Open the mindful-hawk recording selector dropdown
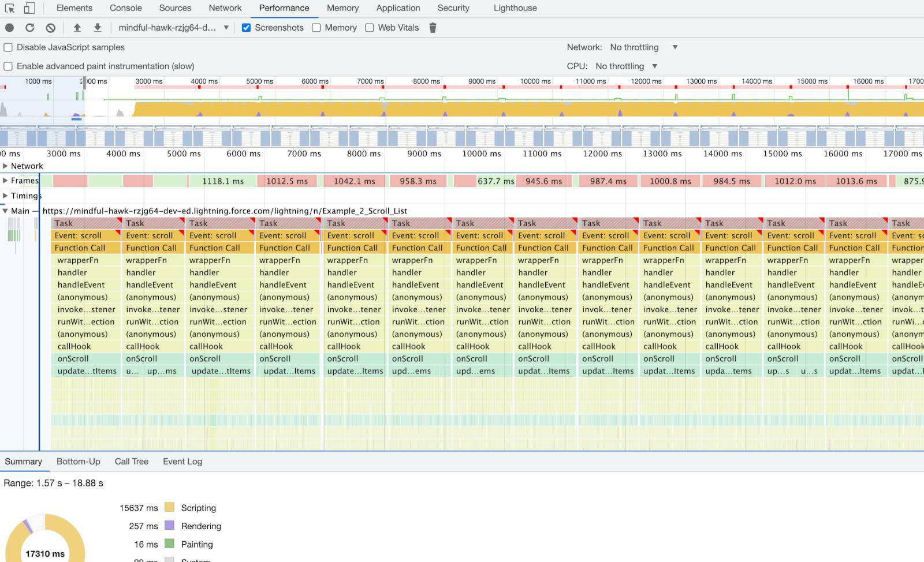Viewport: 924px width, 562px height. pyautogui.click(x=173, y=28)
